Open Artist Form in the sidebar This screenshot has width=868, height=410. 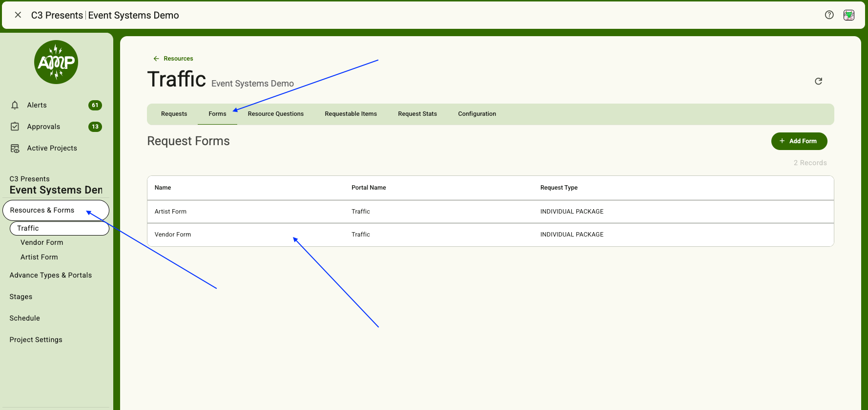[39, 257]
